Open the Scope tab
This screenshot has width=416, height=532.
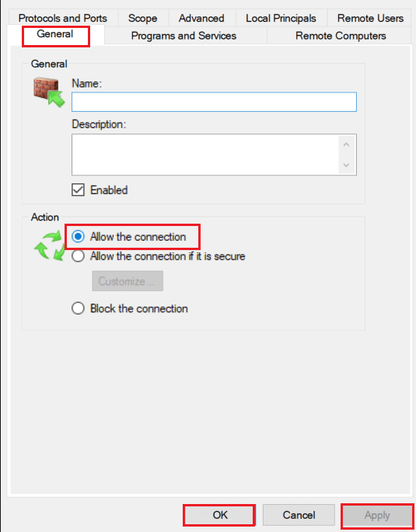point(142,18)
